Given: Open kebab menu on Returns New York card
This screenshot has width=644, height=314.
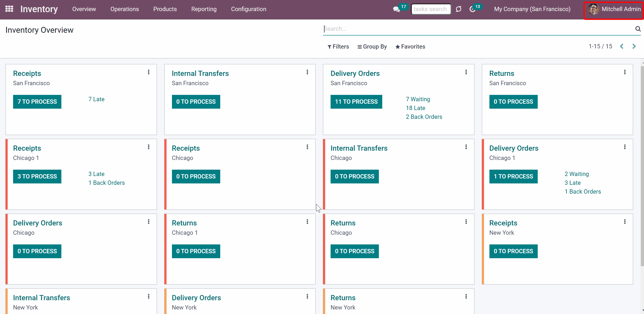Looking at the screenshot, I should click(x=466, y=296).
